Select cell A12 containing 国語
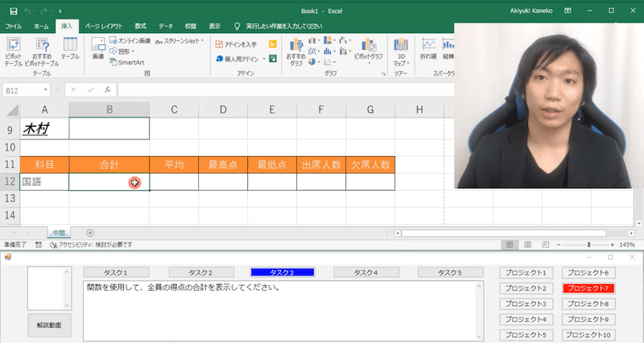This screenshot has width=644, height=343. [44, 181]
